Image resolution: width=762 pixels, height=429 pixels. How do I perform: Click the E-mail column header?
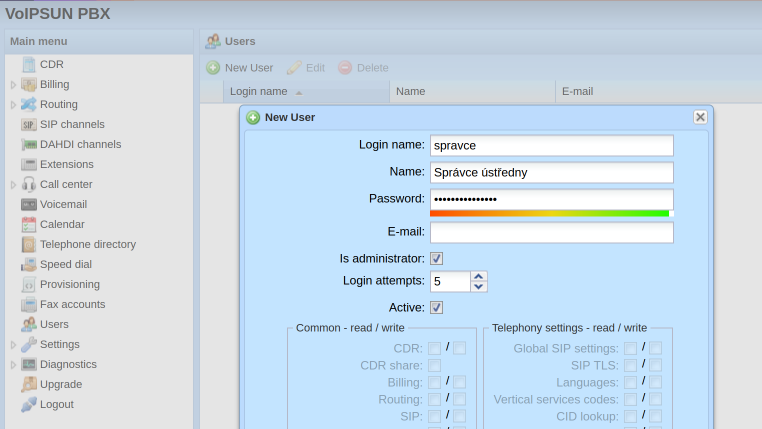(658, 91)
